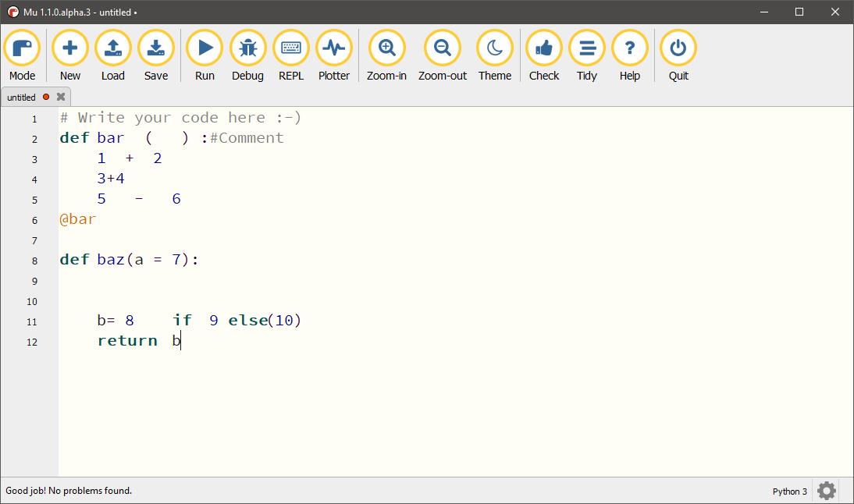The height and width of the screenshot is (504, 854).
Task: Click the Python 3 mode label
Action: 789,491
